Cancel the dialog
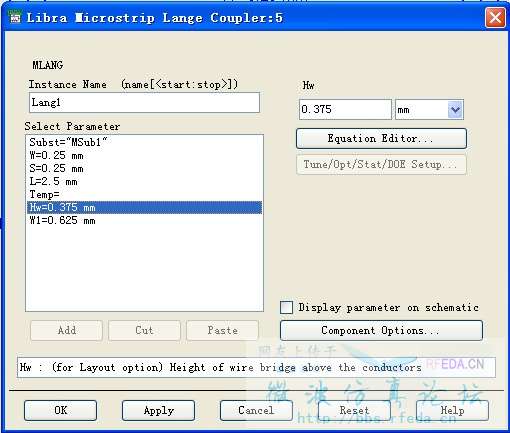510x433 pixels. pyautogui.click(x=256, y=410)
